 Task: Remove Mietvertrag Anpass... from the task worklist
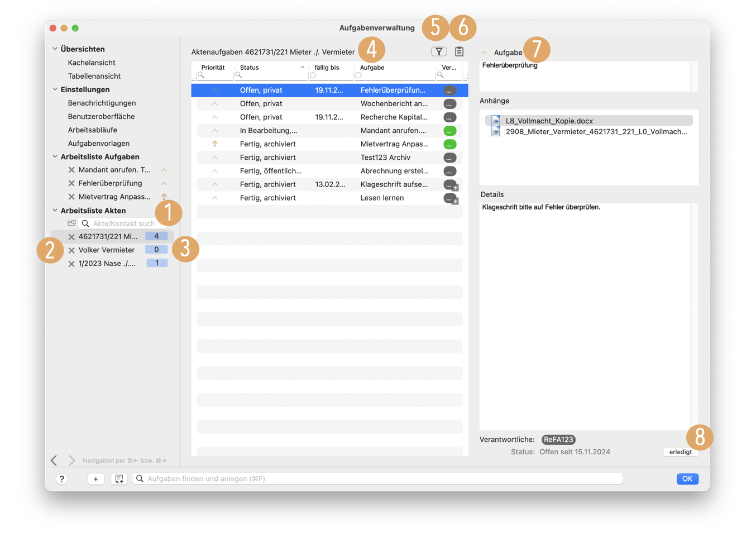[71, 197]
